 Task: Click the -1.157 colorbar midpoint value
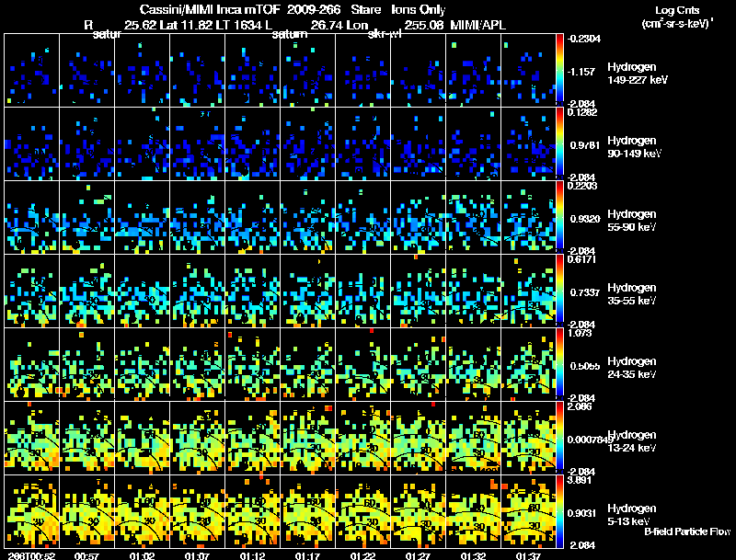point(581,72)
